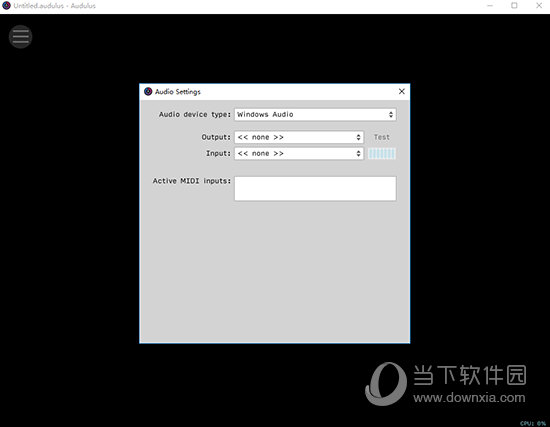The height and width of the screenshot is (427, 550).
Task: Click the Audulus app icon in title bar
Action: [x=6, y=6]
